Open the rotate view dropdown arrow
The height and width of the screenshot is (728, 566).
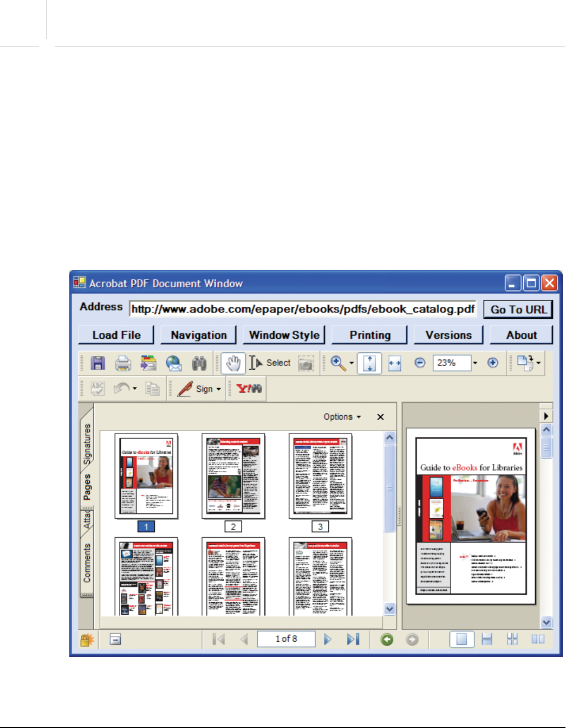click(x=538, y=363)
